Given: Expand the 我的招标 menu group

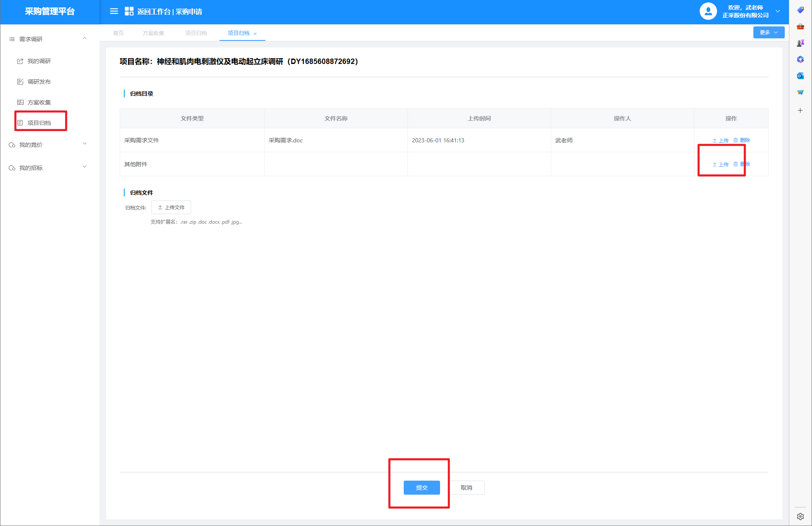Looking at the screenshot, I should [x=85, y=167].
